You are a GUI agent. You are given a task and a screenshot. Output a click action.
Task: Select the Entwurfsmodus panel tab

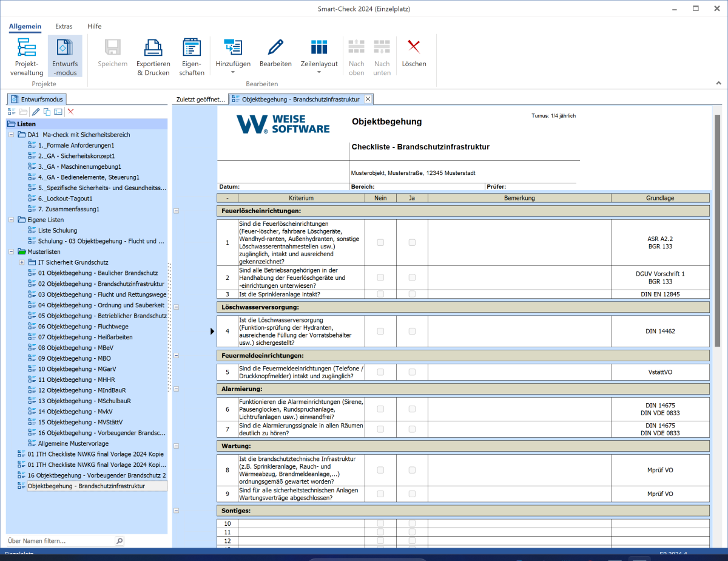click(37, 99)
